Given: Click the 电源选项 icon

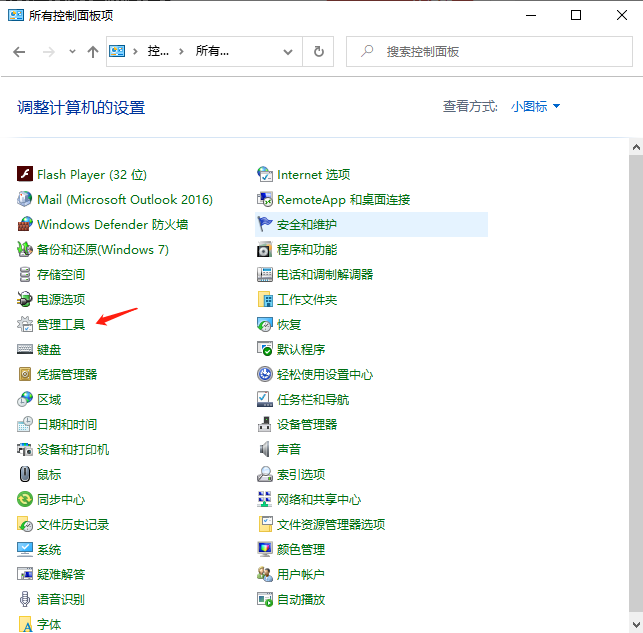Looking at the screenshot, I should [x=25, y=299].
